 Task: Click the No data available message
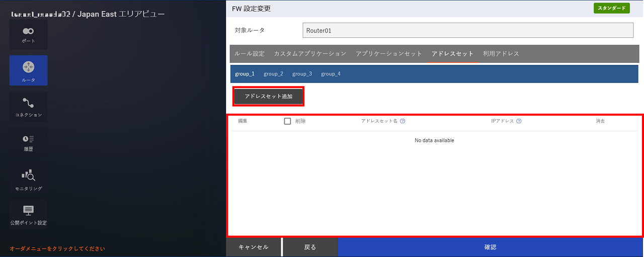coord(434,140)
